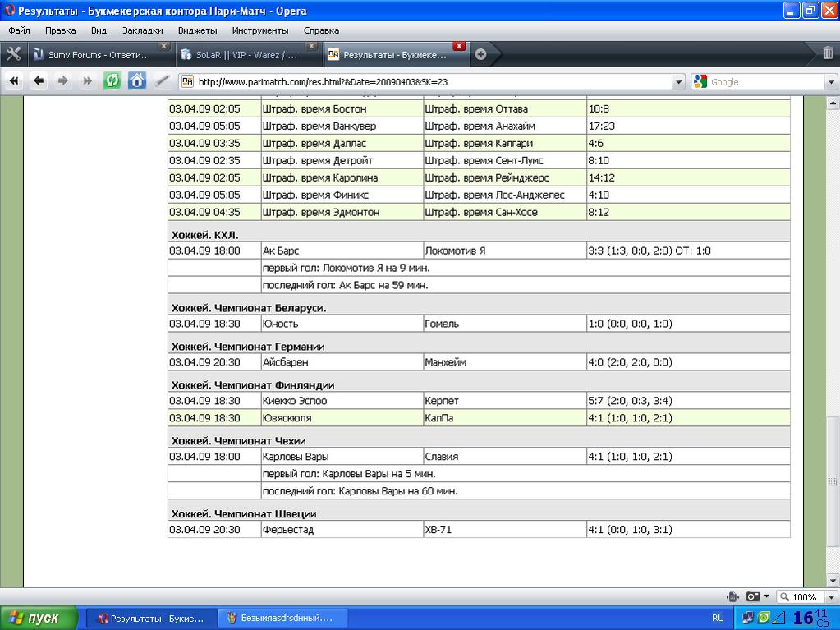Go to the Home page icon
This screenshot has width=840, height=630.
[137, 80]
